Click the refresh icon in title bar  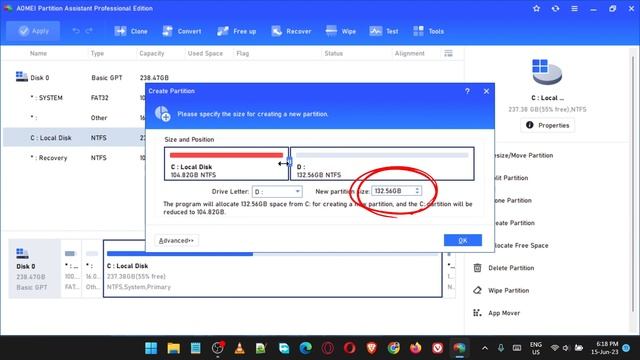coord(556,8)
